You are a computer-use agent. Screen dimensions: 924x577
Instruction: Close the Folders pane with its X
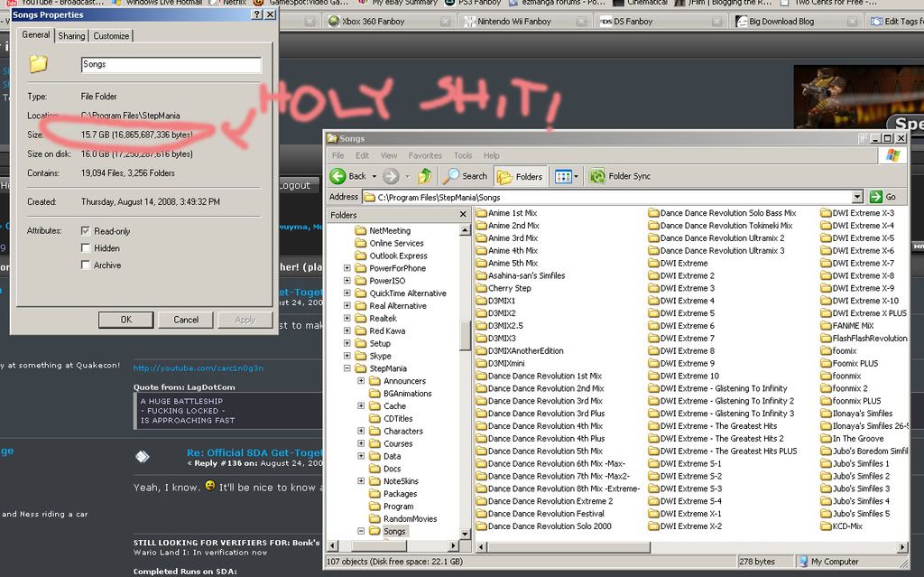tap(463, 215)
